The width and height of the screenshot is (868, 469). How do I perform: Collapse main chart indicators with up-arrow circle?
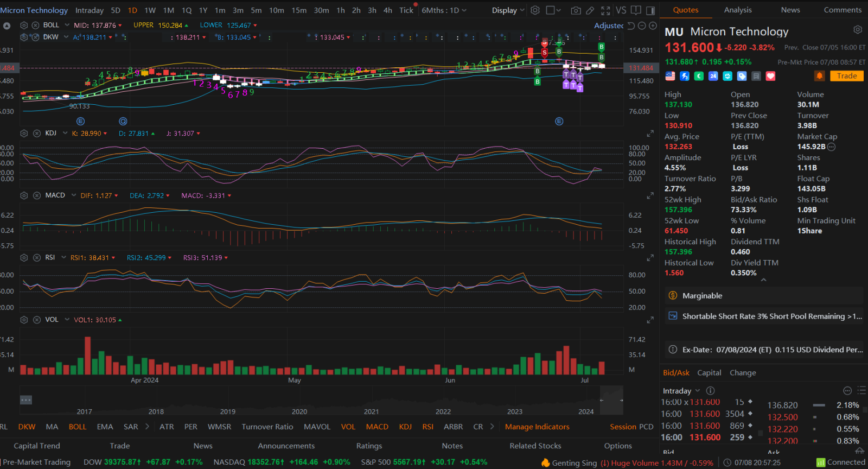click(7, 26)
